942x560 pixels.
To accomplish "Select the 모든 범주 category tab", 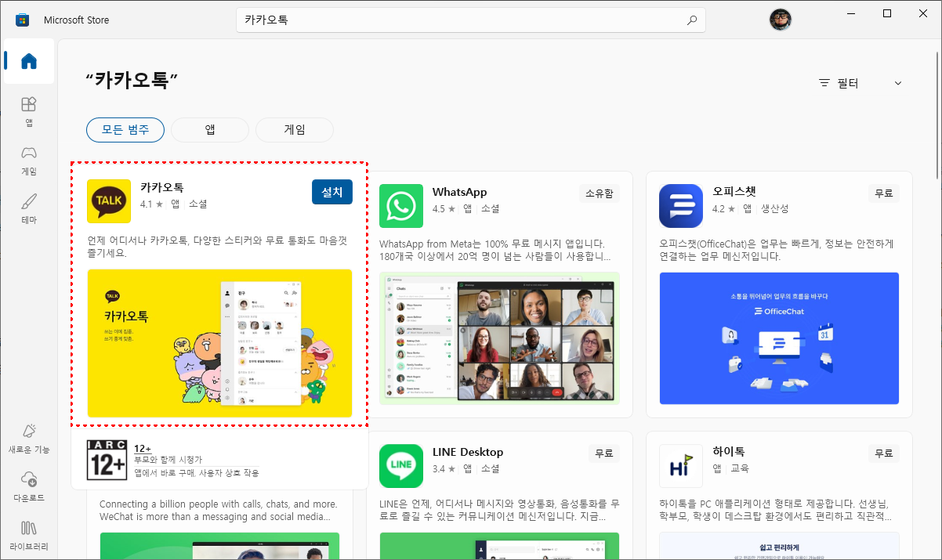I will pyautogui.click(x=125, y=130).
